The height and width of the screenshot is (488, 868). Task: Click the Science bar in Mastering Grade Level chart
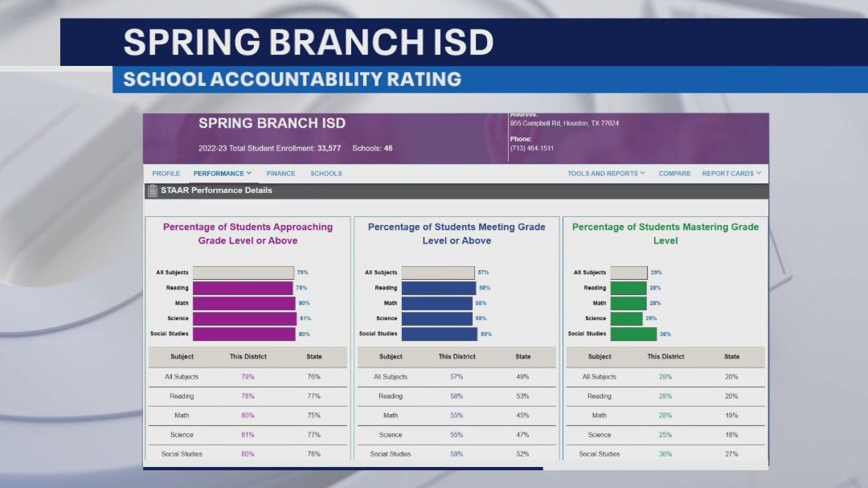click(626, 318)
